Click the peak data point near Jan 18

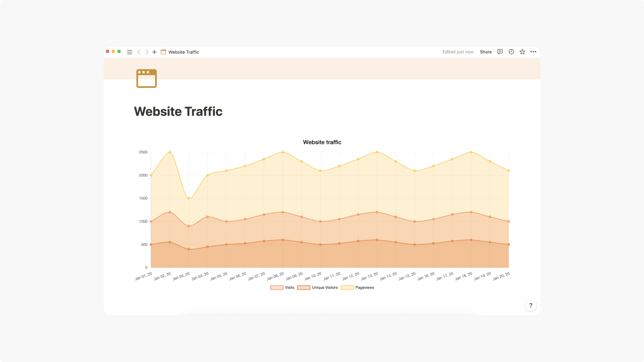click(x=470, y=151)
